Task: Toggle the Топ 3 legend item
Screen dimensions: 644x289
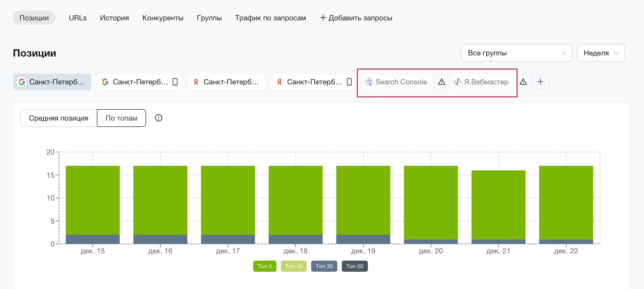Action: click(264, 266)
